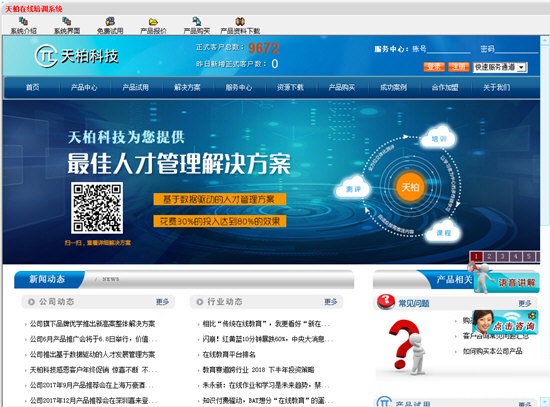Select banner slide 5 indicator
This screenshot has width=550, height=407.
coord(529,256)
